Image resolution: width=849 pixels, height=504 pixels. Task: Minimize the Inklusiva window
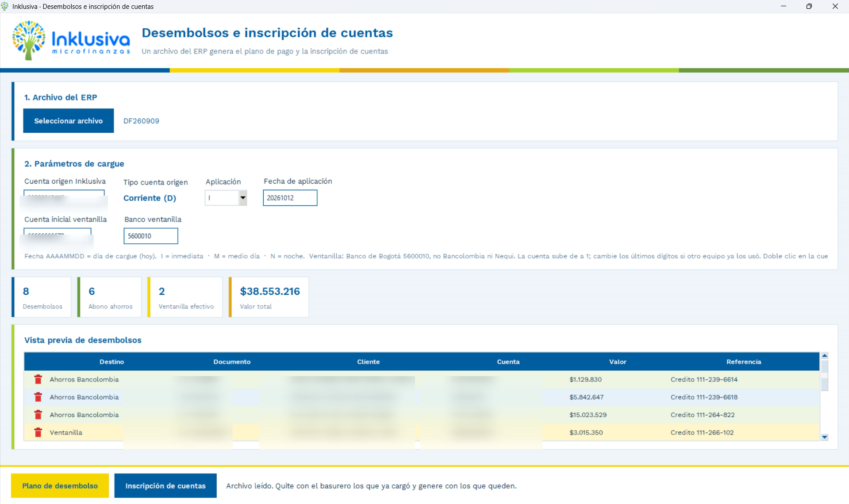coord(784,6)
